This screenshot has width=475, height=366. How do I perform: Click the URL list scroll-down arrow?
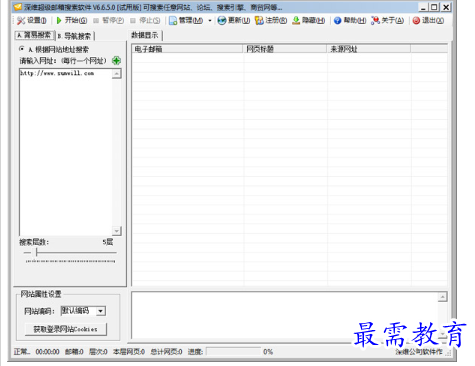point(117,231)
